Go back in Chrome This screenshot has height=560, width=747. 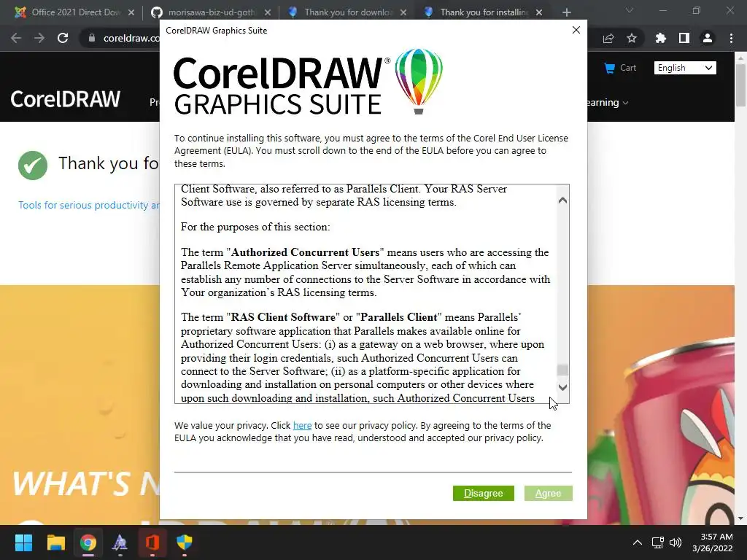[x=16, y=38]
